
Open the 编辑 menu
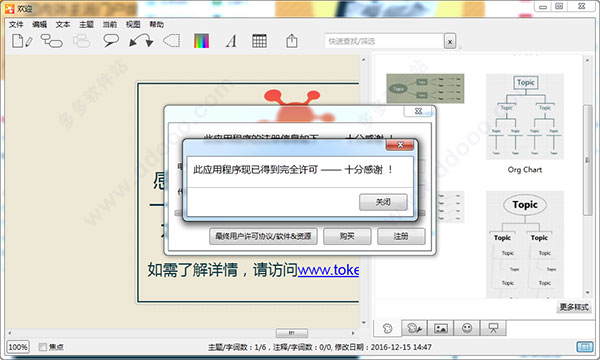click(x=39, y=24)
